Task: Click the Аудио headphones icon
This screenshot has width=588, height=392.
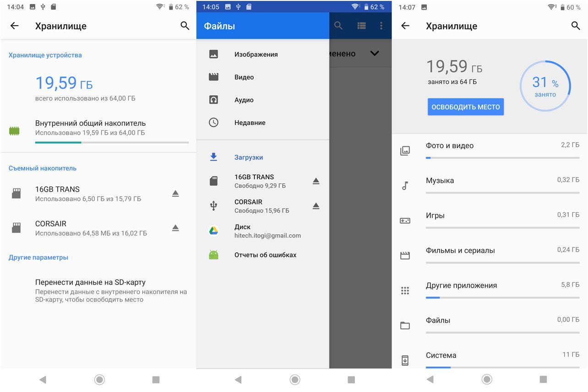Action: [213, 100]
